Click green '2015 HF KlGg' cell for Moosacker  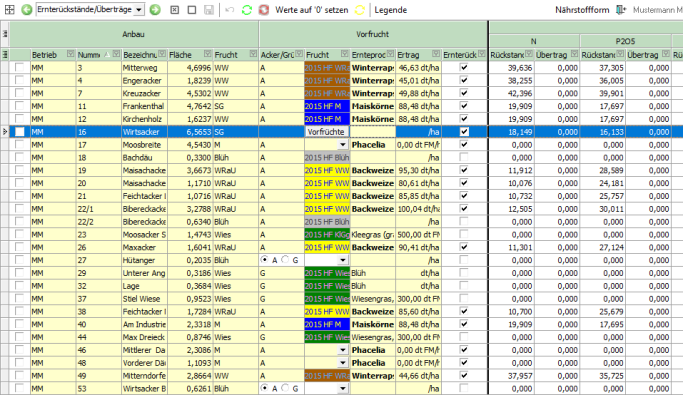(x=327, y=234)
